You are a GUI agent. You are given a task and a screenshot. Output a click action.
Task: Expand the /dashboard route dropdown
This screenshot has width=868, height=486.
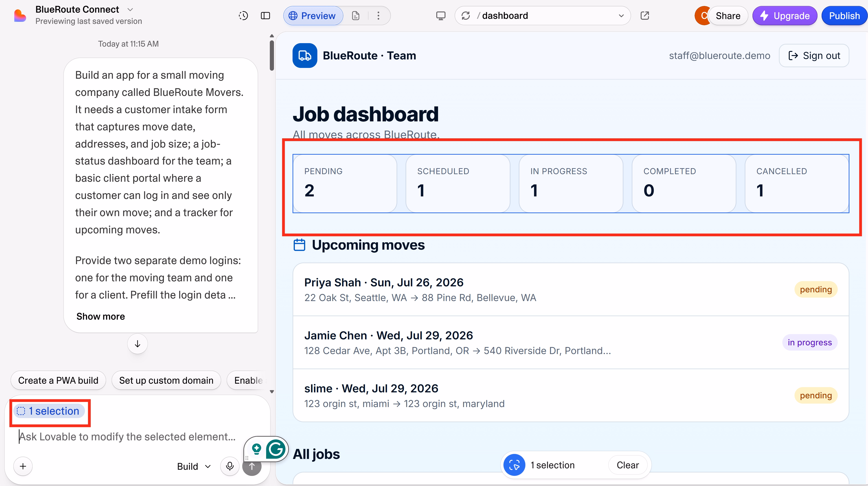(621, 16)
